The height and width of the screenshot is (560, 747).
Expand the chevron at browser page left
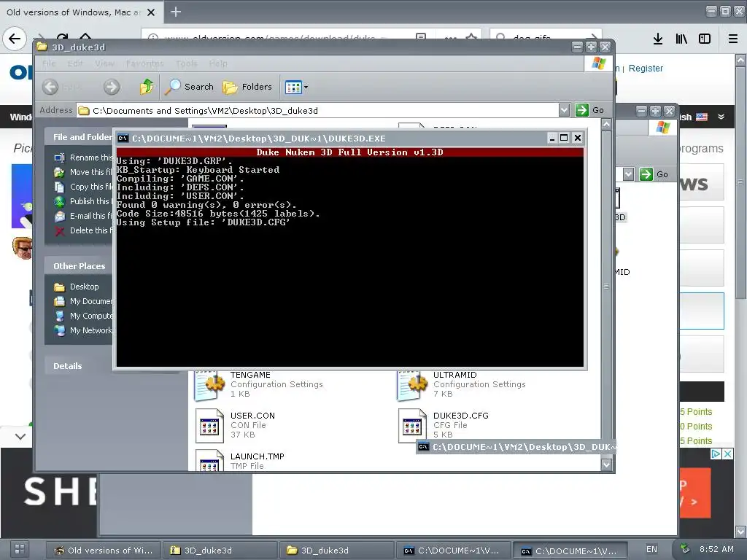20,436
